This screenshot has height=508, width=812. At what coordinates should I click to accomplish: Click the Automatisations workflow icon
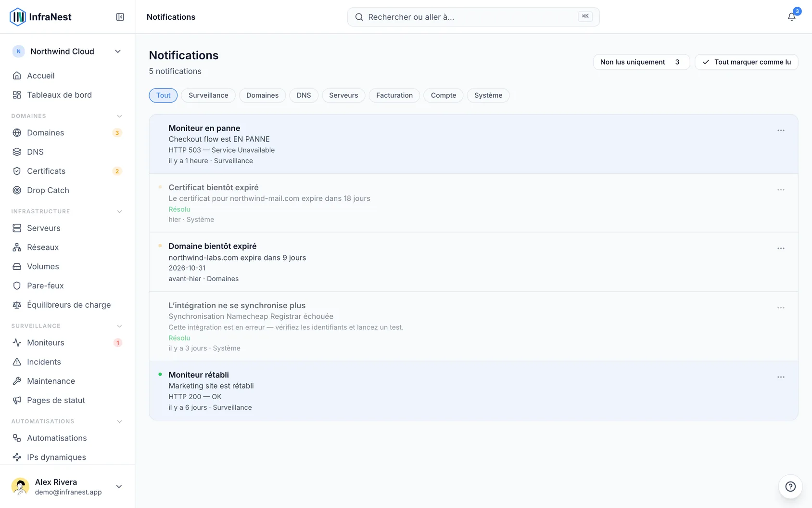(17, 438)
